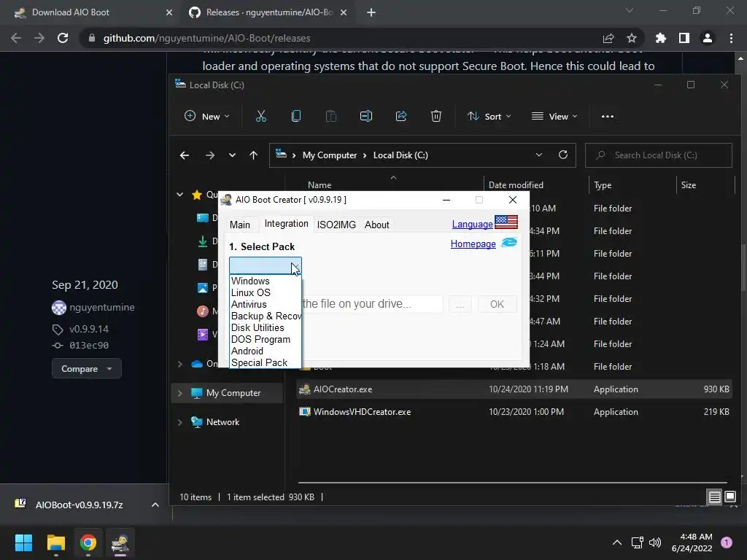This screenshot has height=560, width=747.
Task: Click the Paste icon in Explorer toolbar
Action: coord(331,116)
